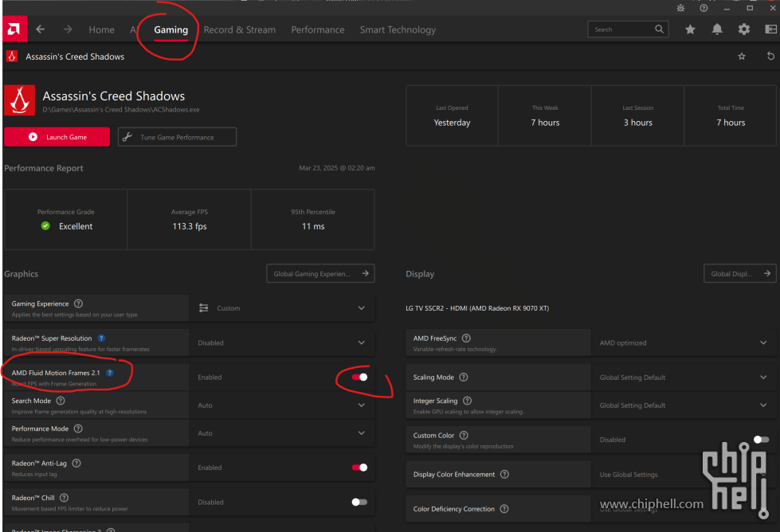Viewport: 780px width, 532px height.
Task: Disable the AMD Fluid Motion Frames 2.1 toggle
Action: [x=359, y=377]
